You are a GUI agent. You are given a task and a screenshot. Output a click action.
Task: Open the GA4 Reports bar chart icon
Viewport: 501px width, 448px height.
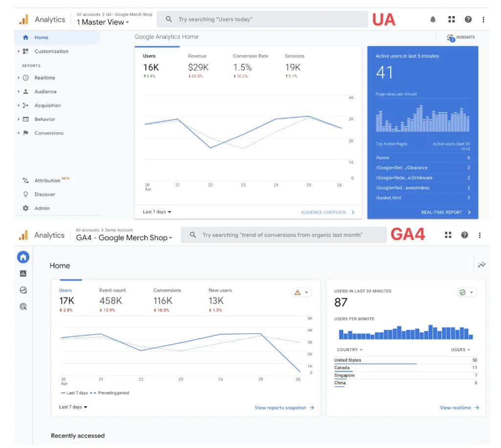click(23, 274)
